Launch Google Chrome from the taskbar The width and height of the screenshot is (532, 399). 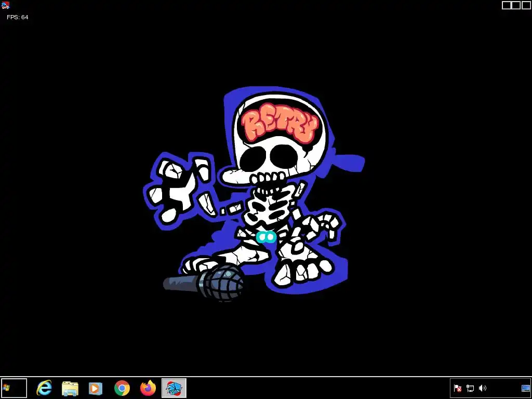(122, 388)
